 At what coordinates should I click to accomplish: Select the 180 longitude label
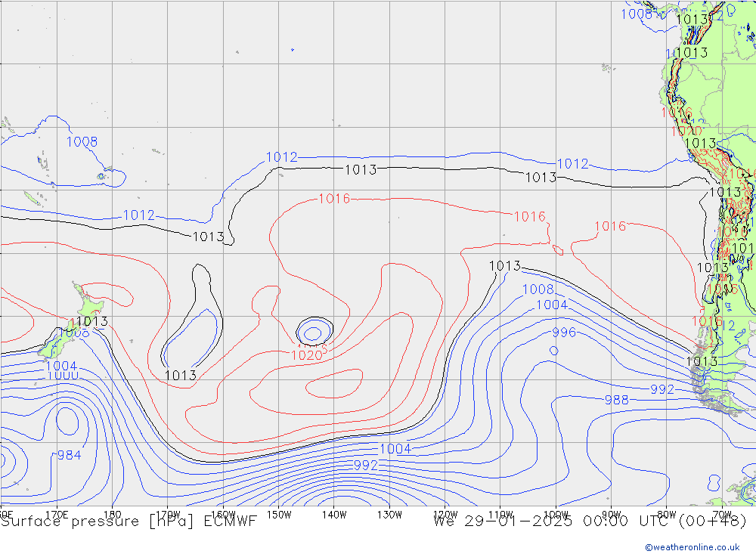(113, 515)
